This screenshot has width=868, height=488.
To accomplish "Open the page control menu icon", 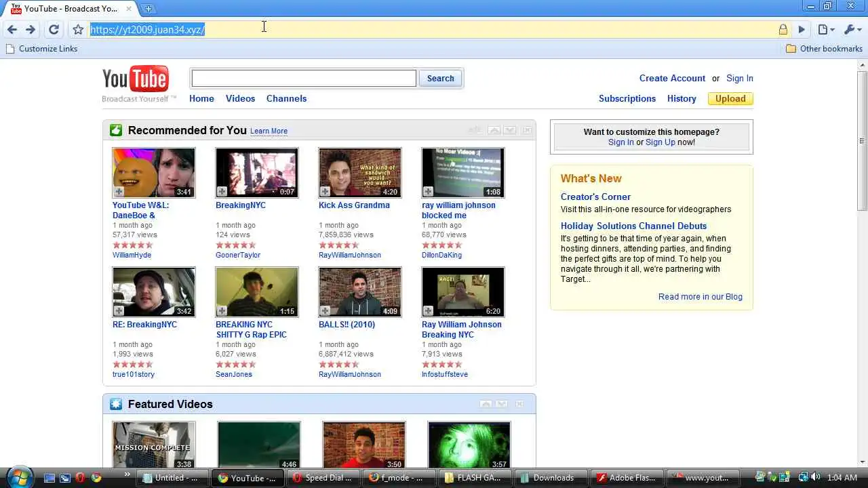I will point(825,29).
